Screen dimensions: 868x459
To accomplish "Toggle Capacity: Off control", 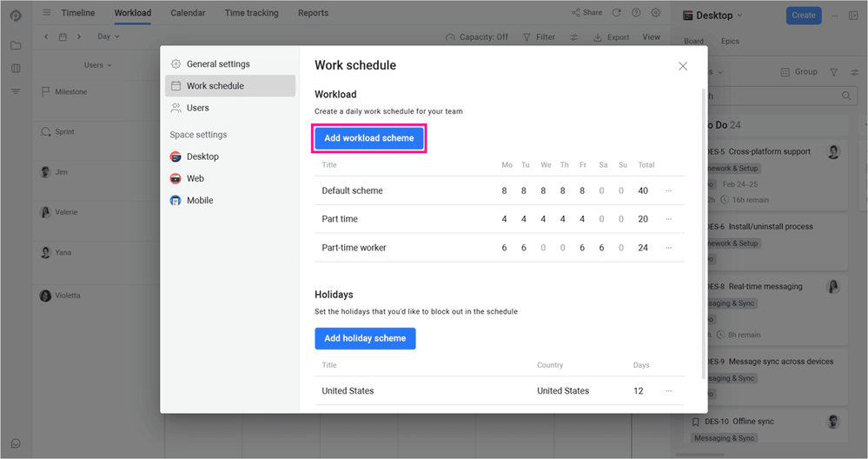I will [x=477, y=37].
